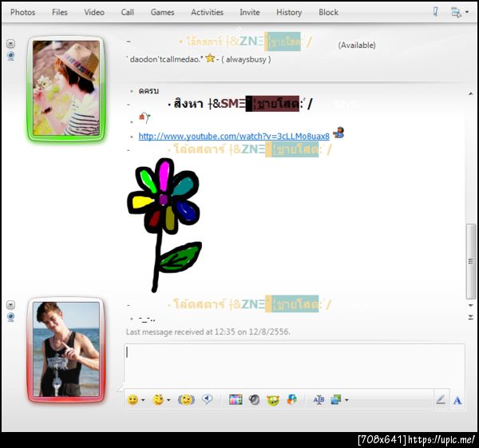Viewport: 479px width, 448px height.
Task: Expand the contact picture options arrow
Action: (10, 43)
